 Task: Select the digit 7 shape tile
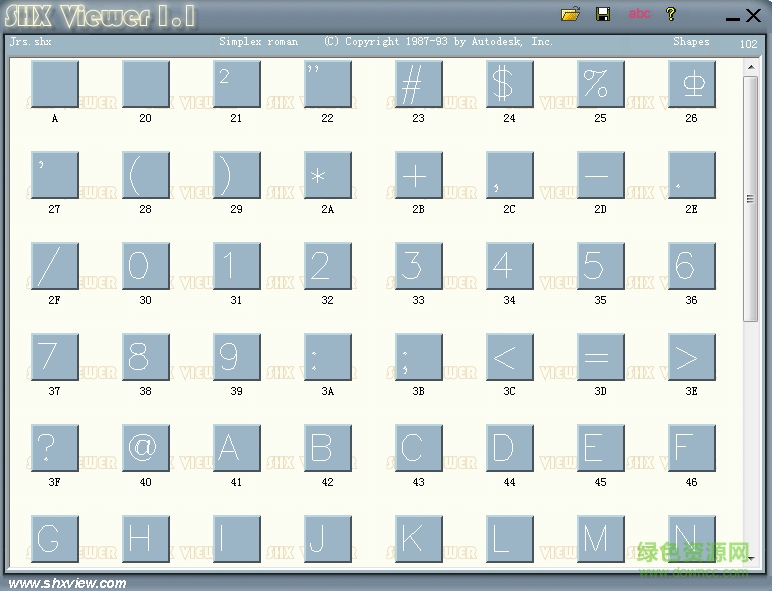click(x=55, y=357)
